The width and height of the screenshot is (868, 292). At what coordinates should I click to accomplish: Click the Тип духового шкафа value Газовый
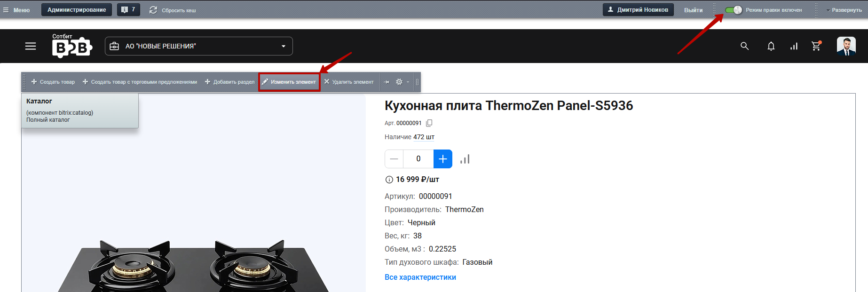(477, 262)
